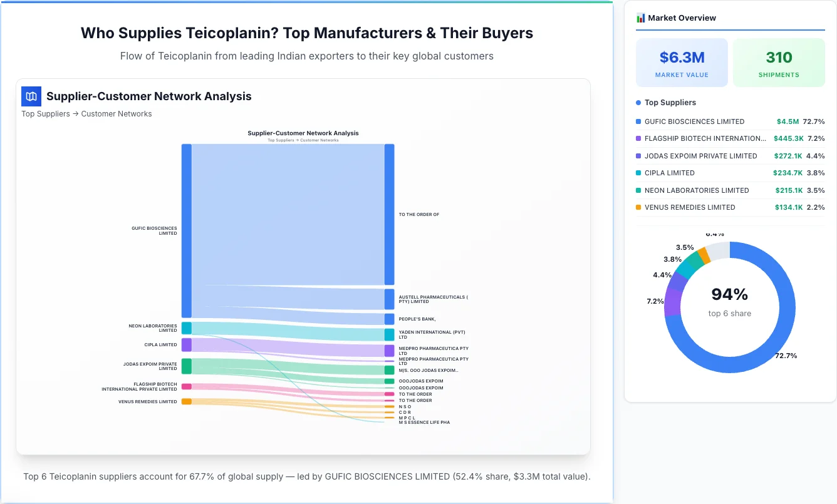Click the arrow in the Top Suppliers breadcrumb
Viewport: 837px width, 504px height.
(76, 113)
